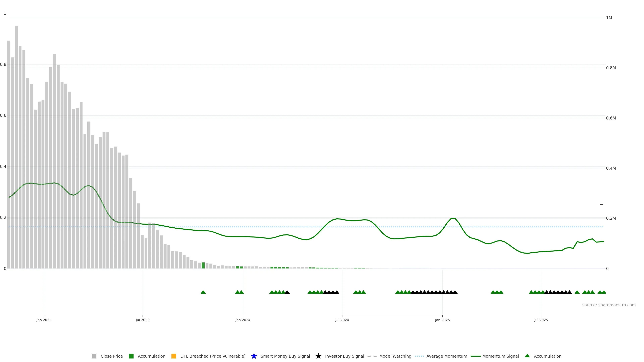Click the green Accumulation triangle legend icon
Image resolution: width=644 pixels, height=362 pixels.
pyautogui.click(x=527, y=356)
